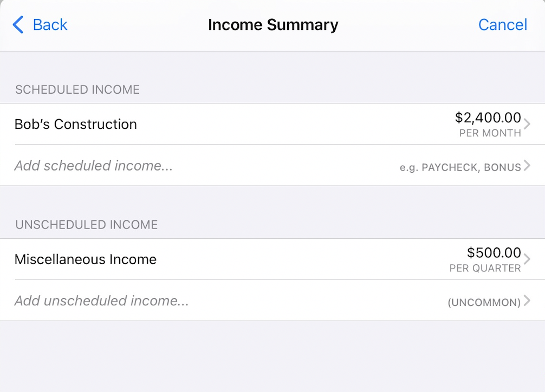Open the Bob's Construction income entry

tap(76, 124)
